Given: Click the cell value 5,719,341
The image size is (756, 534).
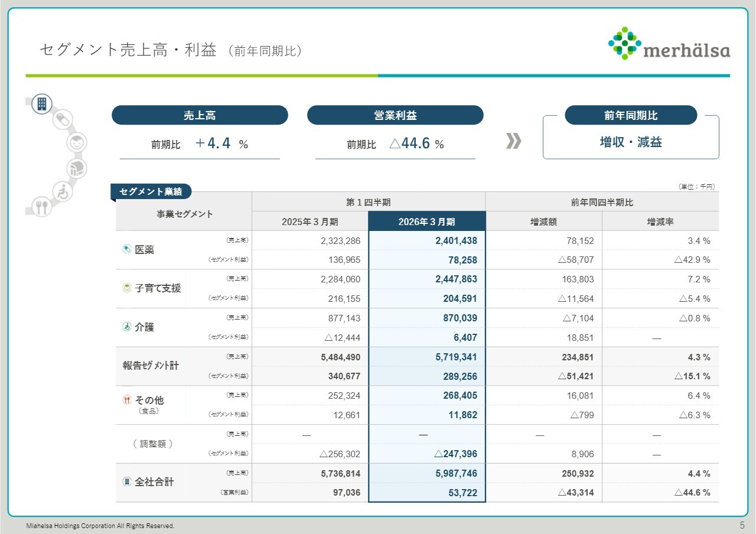Looking at the screenshot, I should pyautogui.click(x=456, y=357).
